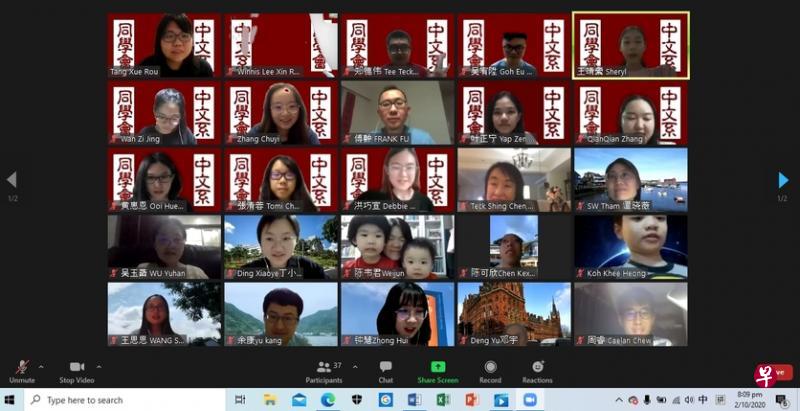
Task: Open Microsoft Excel from the taskbar
Action: (443, 400)
